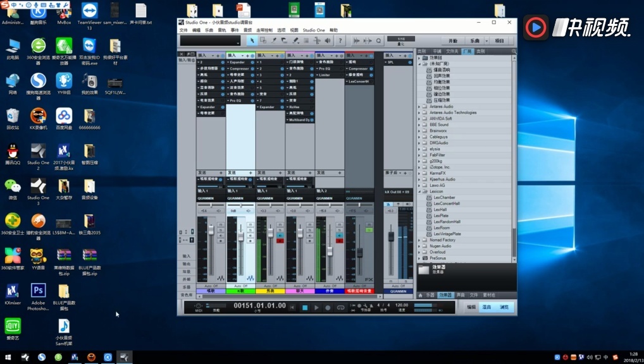The image size is (644, 364).
Task: Click the 开始 button in top toolbar
Action: [x=453, y=40]
